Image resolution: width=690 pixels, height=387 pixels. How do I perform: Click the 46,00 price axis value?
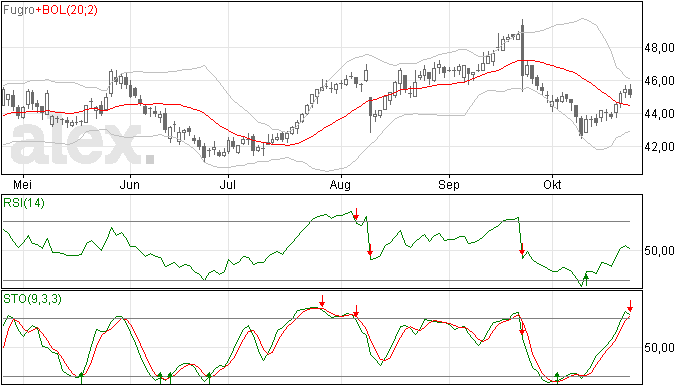click(659, 81)
